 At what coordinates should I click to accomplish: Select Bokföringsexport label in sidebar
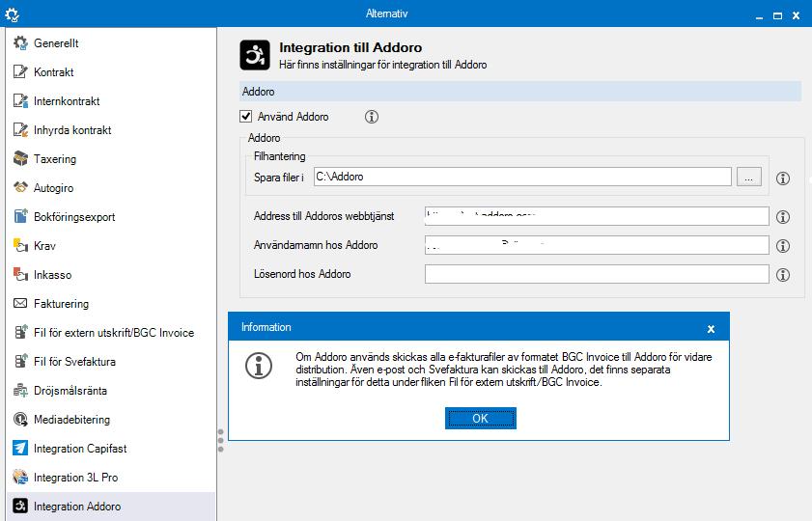pos(74,217)
